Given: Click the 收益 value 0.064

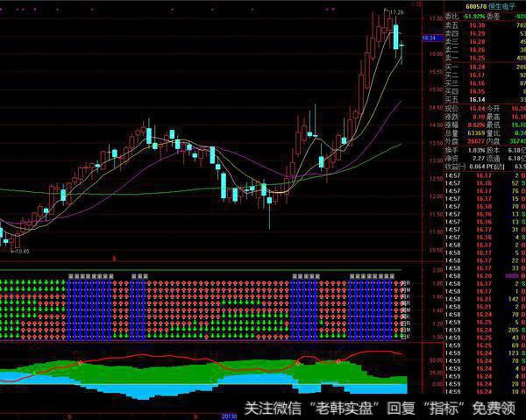Looking at the screenshot, I should pos(477,167).
